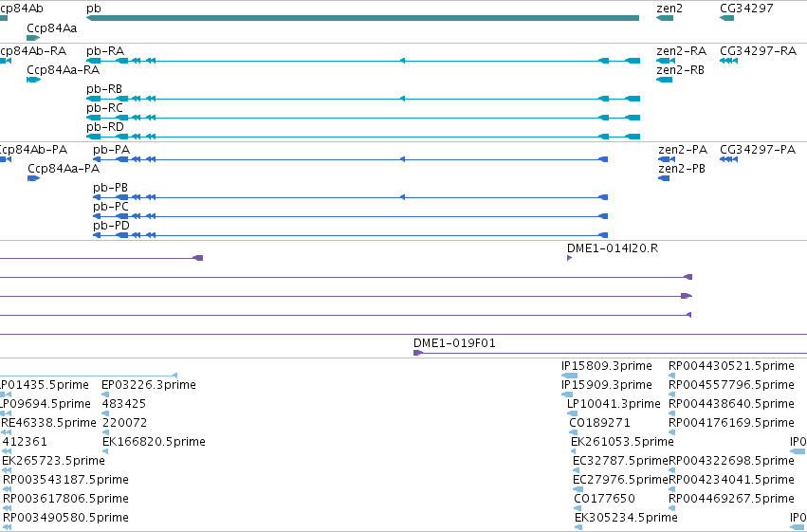Image resolution: width=807 pixels, height=532 pixels.
Task: Select the pb-RA transcript
Action: (363, 61)
